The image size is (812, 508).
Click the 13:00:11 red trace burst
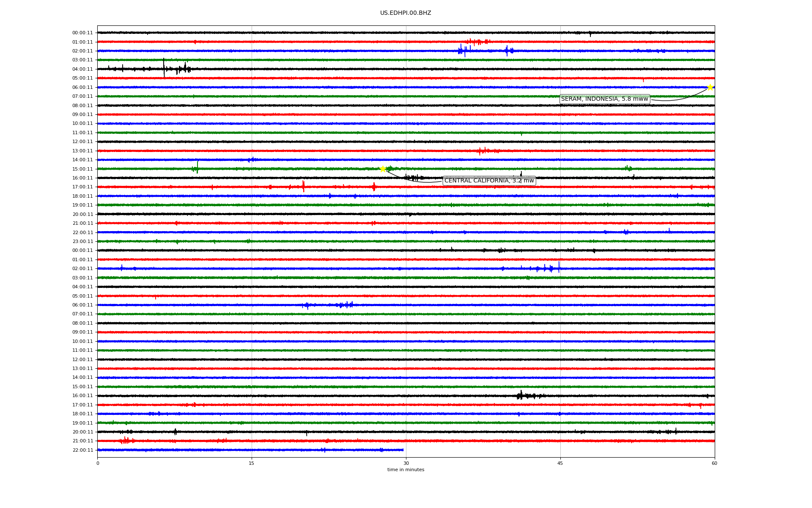(x=485, y=151)
